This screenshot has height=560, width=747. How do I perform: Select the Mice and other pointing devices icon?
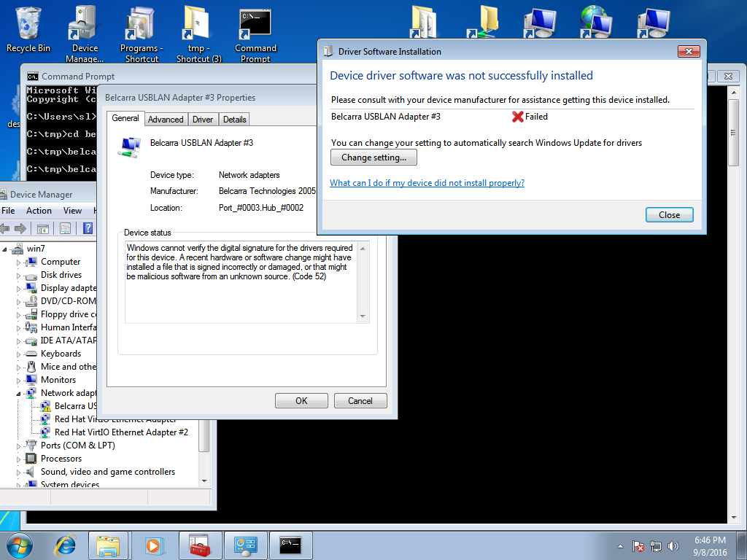31,367
